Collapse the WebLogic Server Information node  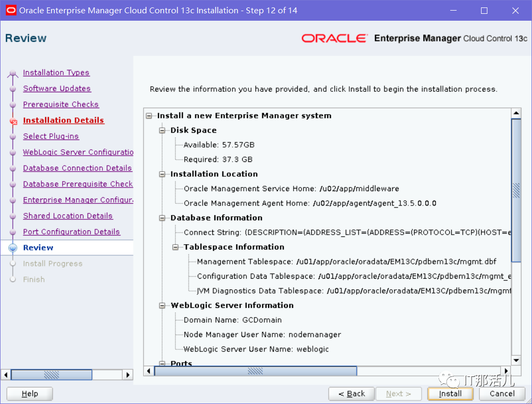point(162,306)
